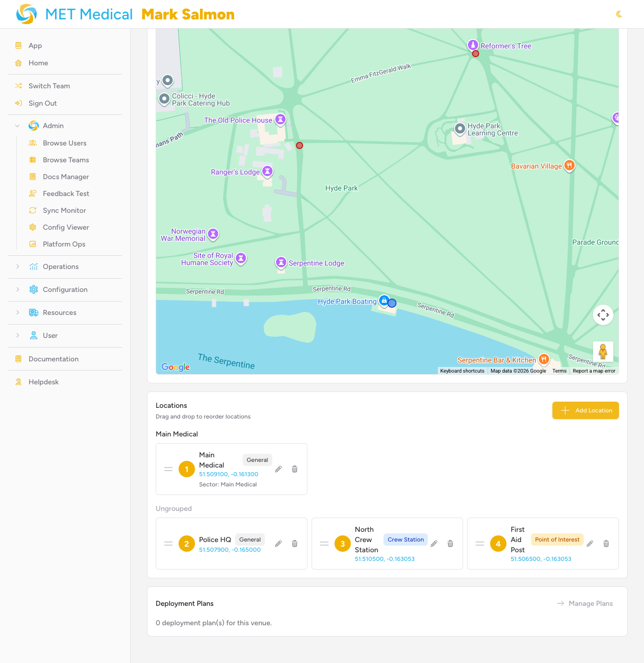Click the map camera controls button

pyautogui.click(x=603, y=315)
